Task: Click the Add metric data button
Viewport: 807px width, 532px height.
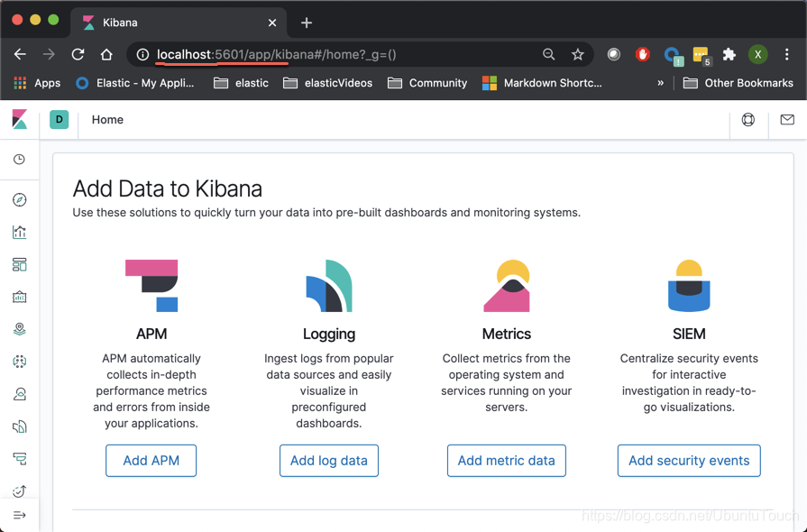Action: 507,461
